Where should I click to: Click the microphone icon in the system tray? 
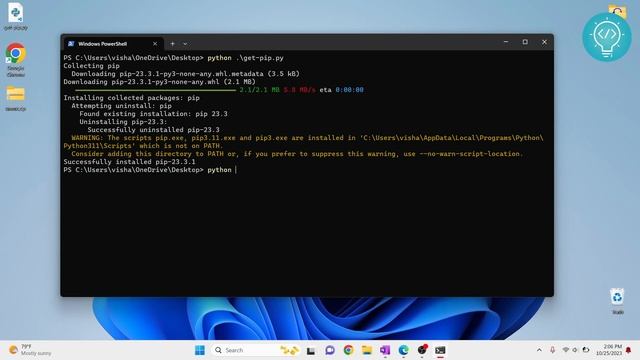click(552, 350)
